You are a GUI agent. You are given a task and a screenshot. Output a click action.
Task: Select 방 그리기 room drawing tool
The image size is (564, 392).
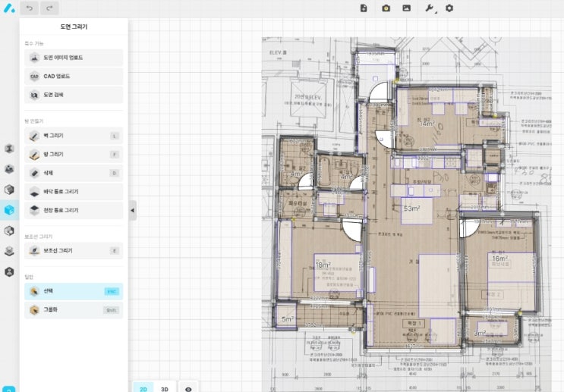click(74, 155)
